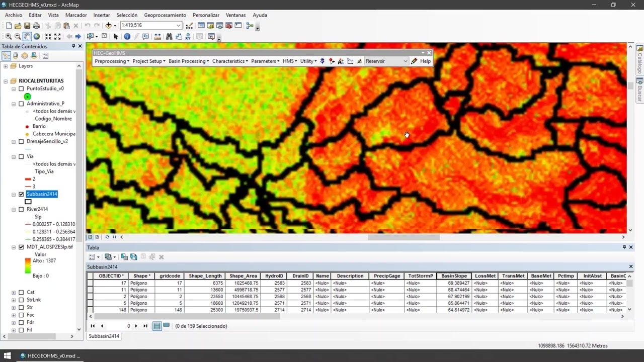Choose the Select Elements arrow tool
Screen dimensions: 644x362
(x=116, y=37)
